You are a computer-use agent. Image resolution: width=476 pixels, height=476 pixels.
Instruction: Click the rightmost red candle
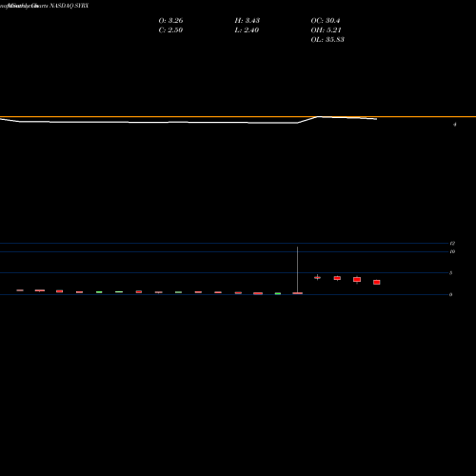[377, 282]
